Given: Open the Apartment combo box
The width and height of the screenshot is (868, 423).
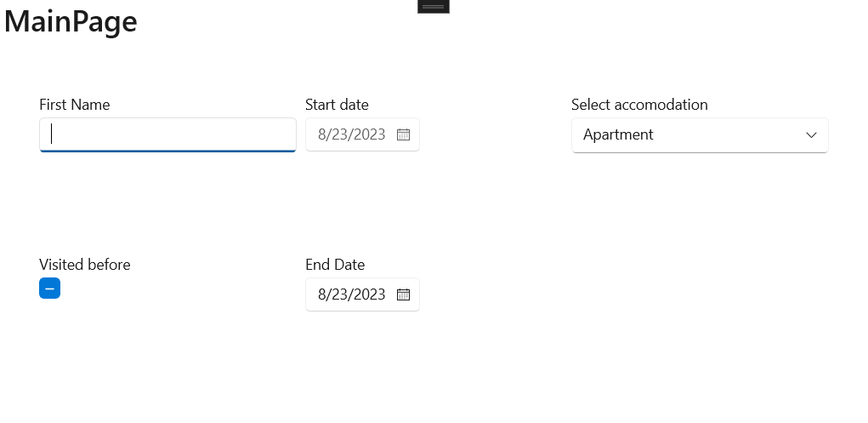Looking at the screenshot, I should 699,134.
